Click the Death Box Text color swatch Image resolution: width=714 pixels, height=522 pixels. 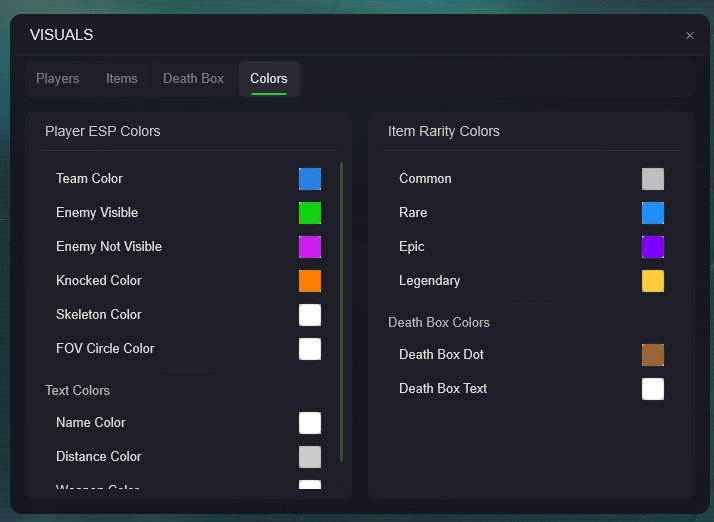[x=653, y=389]
